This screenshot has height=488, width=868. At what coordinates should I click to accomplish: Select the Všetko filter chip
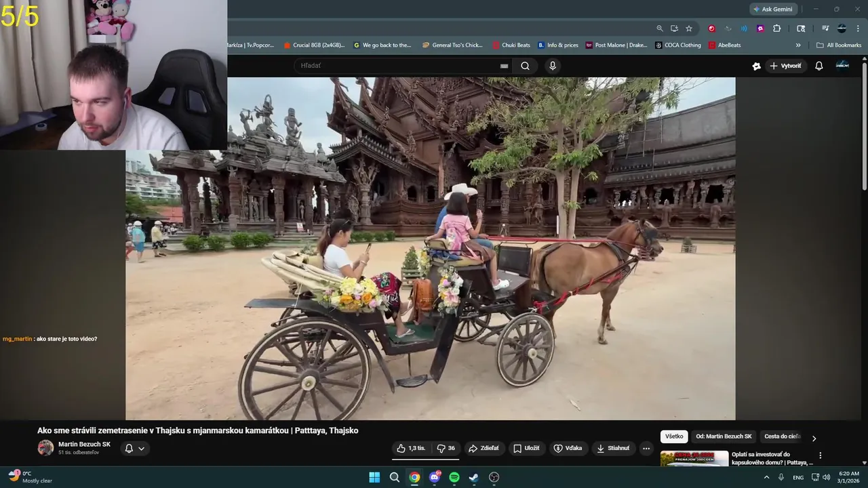click(674, 436)
